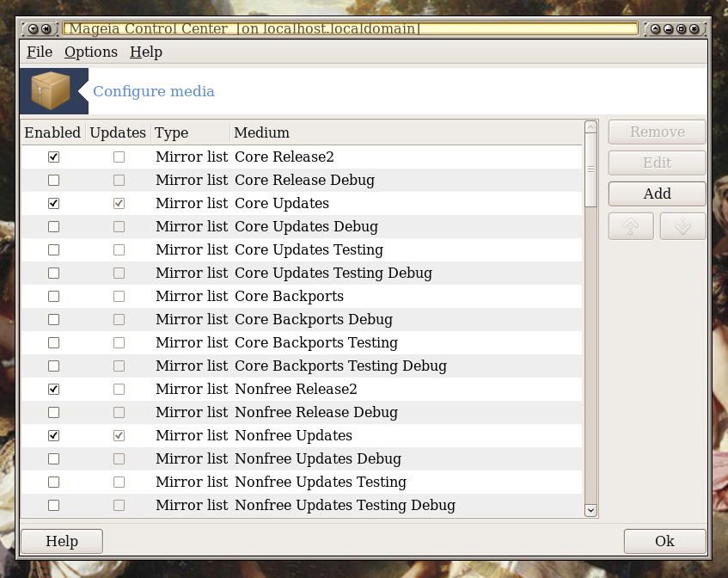Select the "Nonfree Release Debug" medium name
Viewport: 728px width, 578px height.
point(316,413)
